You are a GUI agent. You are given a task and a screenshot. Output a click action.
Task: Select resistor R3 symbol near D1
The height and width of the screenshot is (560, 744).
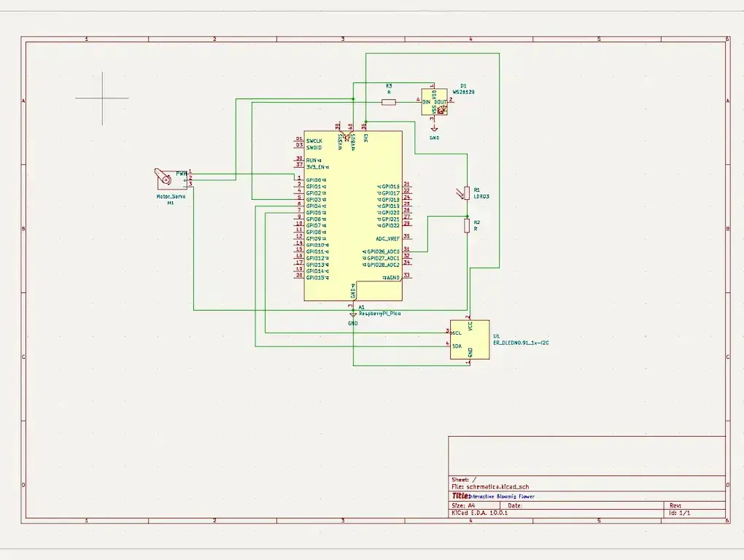point(389,102)
